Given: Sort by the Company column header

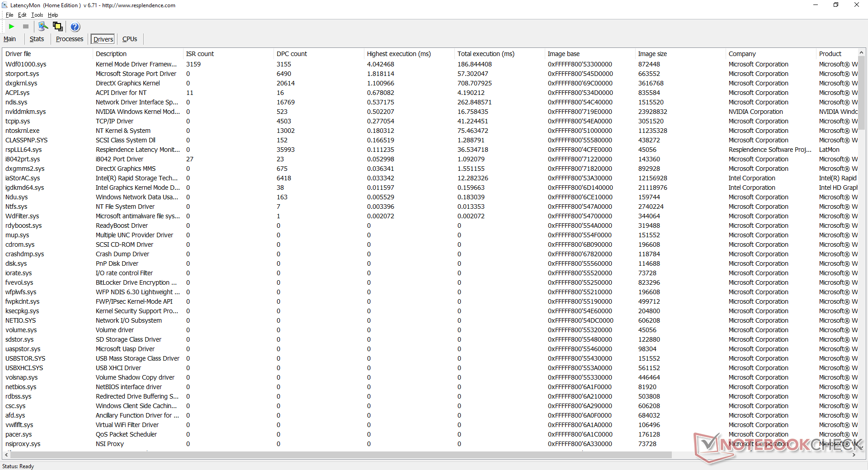Looking at the screenshot, I should pyautogui.click(x=771, y=54).
